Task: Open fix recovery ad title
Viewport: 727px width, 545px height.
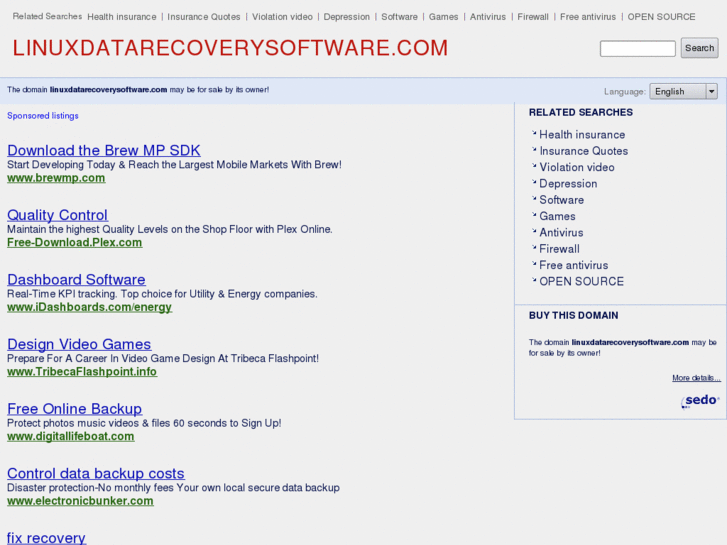Action: coord(46,538)
